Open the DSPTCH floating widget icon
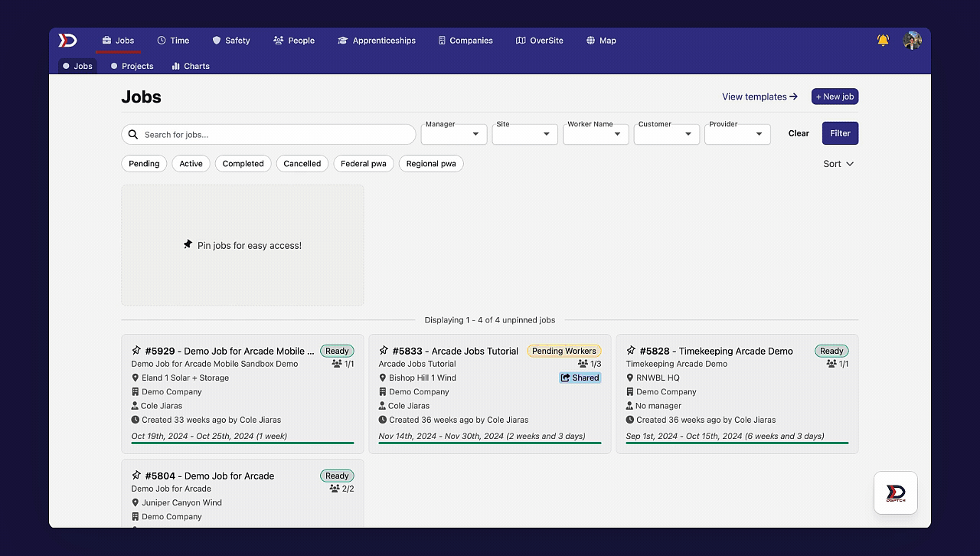The height and width of the screenshot is (556, 980). [895, 492]
